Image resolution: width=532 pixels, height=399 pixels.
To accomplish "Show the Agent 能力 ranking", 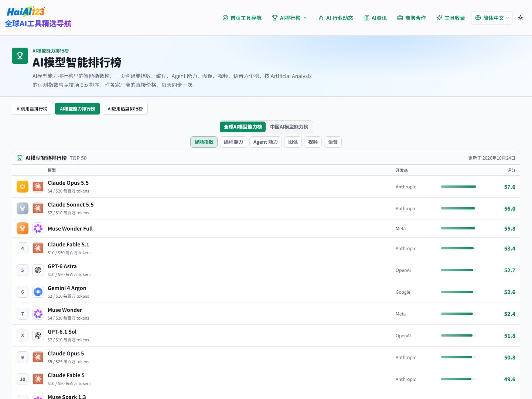I will 266,142.
